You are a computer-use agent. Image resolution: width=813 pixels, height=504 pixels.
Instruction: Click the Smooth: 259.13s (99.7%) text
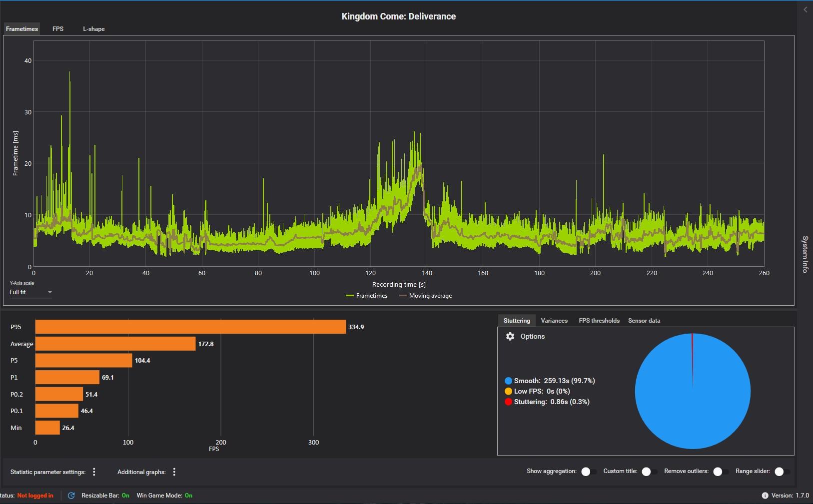554,381
